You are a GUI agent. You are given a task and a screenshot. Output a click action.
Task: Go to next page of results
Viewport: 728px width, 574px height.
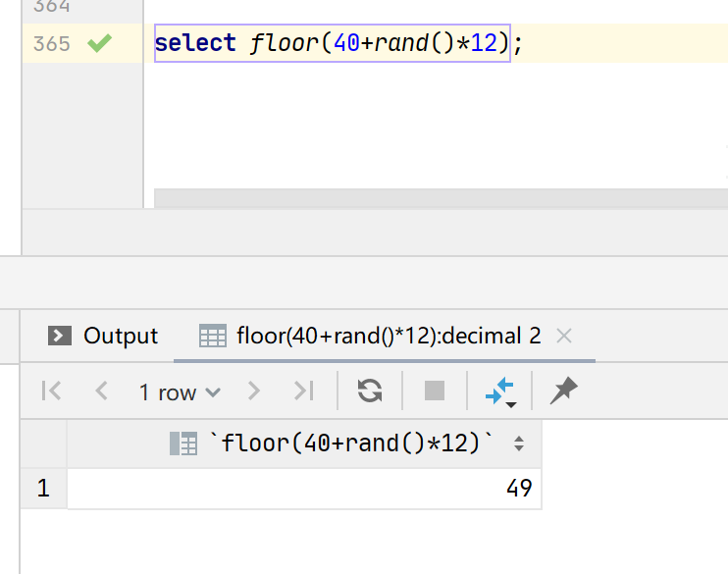(253, 391)
